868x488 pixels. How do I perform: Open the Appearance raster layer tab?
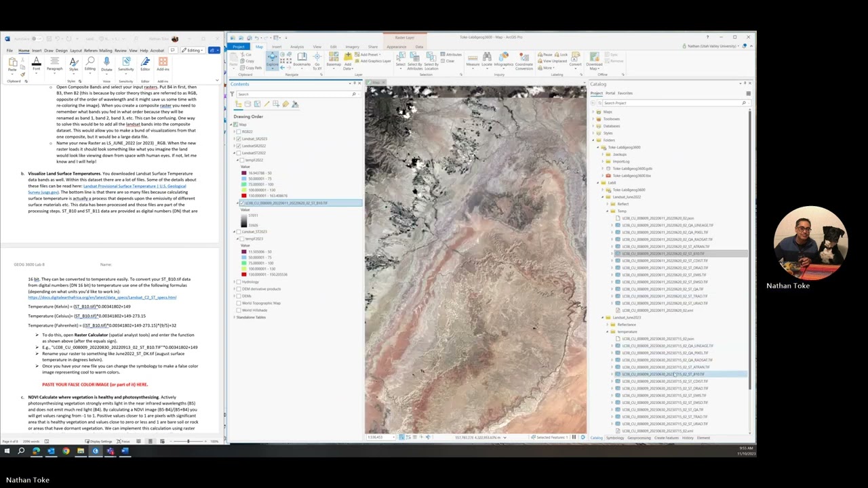click(397, 47)
